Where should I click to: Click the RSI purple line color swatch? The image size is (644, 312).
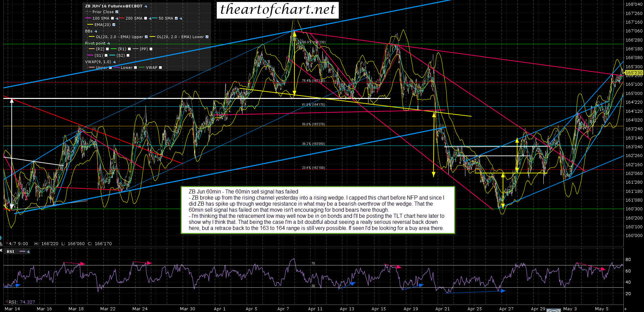[22, 252]
